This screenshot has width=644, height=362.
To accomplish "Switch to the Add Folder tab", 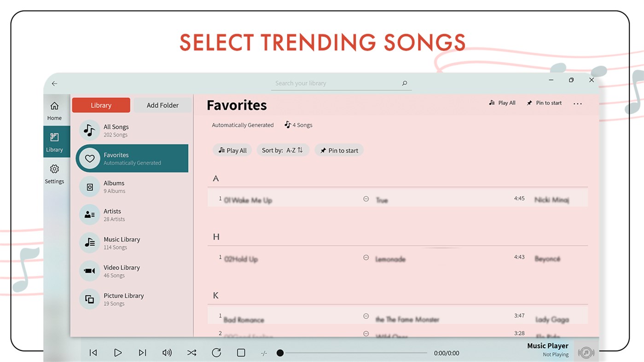I will point(162,105).
